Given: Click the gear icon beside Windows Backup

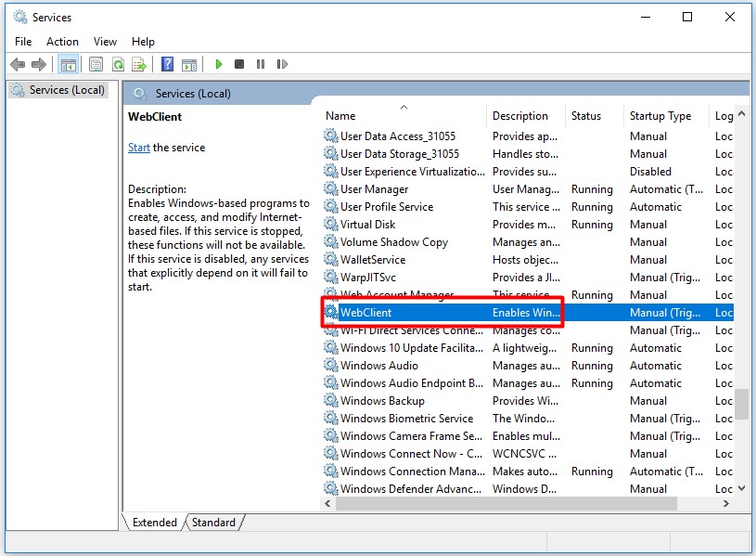Looking at the screenshot, I should point(331,400).
